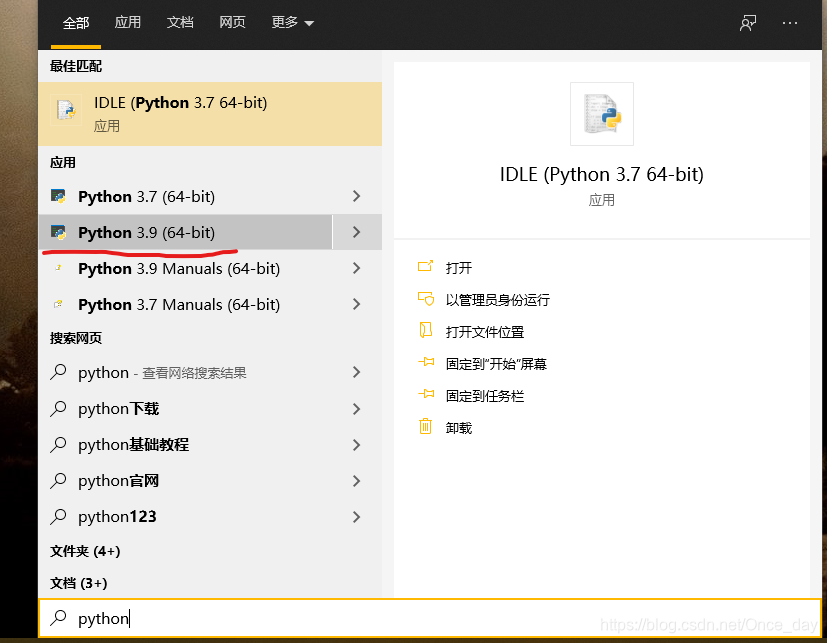Click the search icon beside python123

coord(58,516)
